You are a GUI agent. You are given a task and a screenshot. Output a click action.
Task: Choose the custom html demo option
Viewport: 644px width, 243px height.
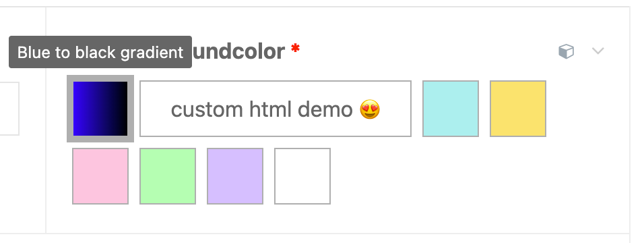tap(276, 109)
